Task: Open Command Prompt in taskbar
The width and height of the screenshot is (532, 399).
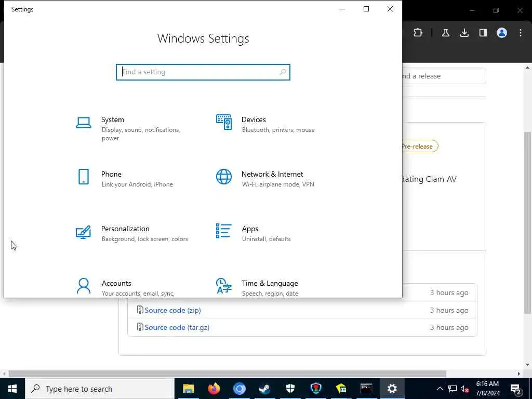Action: pyautogui.click(x=366, y=389)
